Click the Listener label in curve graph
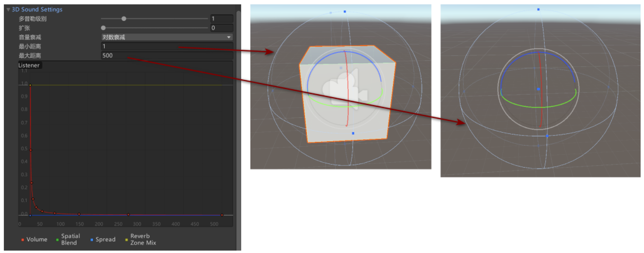Image resolution: width=644 pixels, height=253 pixels. coord(30,65)
